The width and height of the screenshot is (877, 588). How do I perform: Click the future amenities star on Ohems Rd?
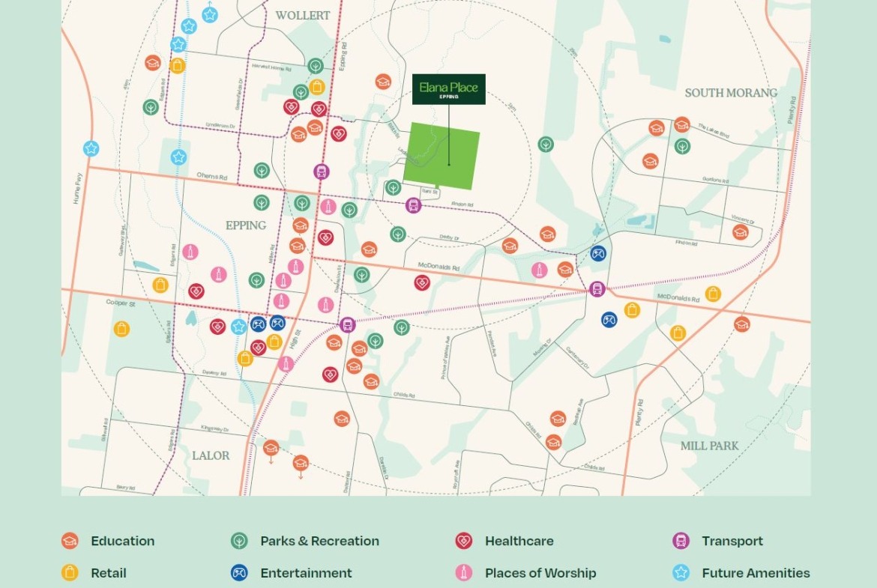click(178, 157)
